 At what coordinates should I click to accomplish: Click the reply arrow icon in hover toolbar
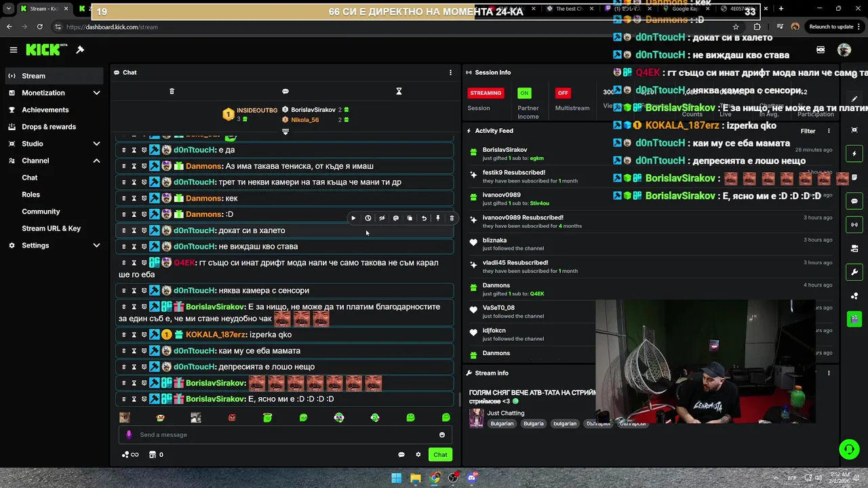click(424, 218)
